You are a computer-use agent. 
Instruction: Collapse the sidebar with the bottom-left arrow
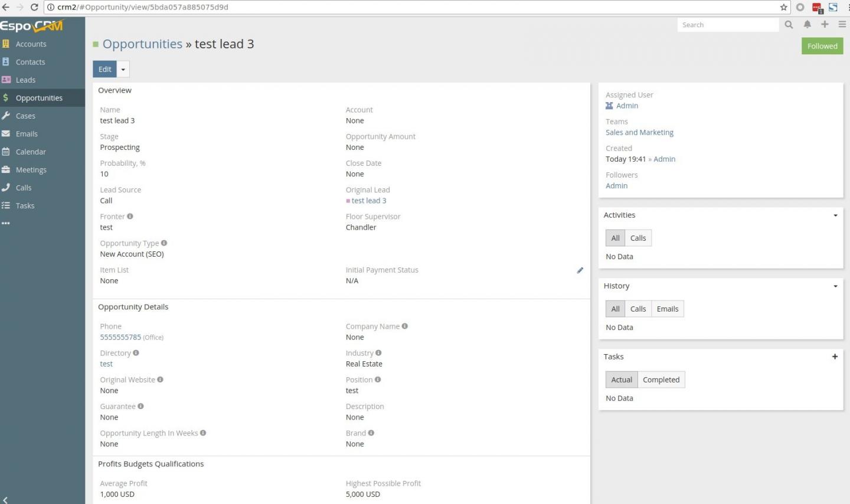(x=5, y=499)
